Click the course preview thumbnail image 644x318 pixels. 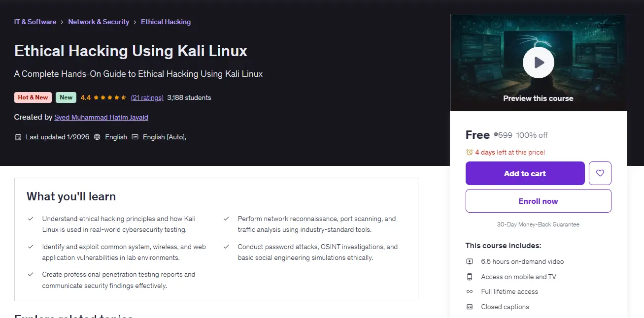coord(538,63)
